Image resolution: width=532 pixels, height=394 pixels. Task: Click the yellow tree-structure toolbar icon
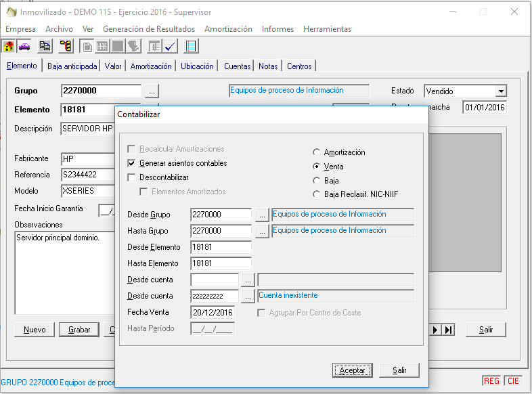tap(66, 46)
